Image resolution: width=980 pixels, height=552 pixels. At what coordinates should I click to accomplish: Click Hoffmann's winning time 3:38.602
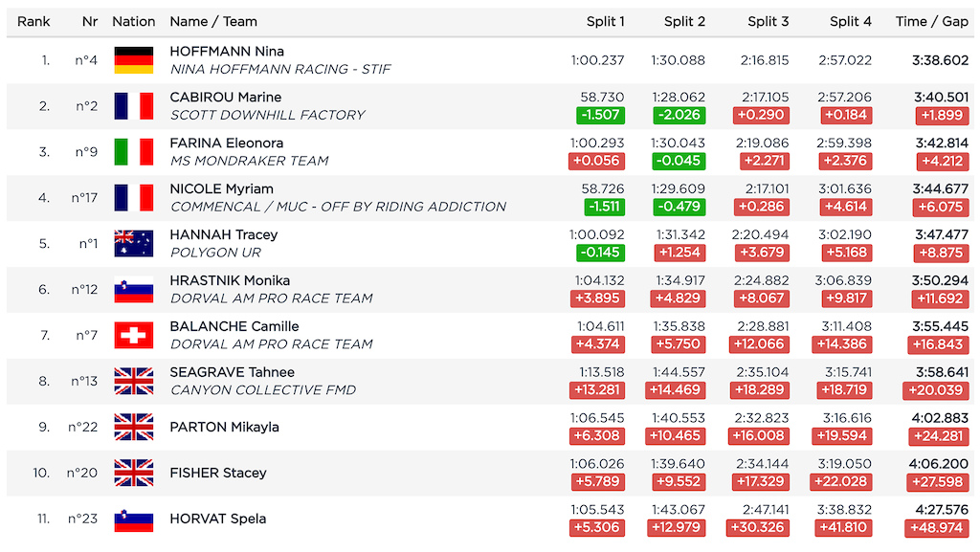tap(940, 59)
